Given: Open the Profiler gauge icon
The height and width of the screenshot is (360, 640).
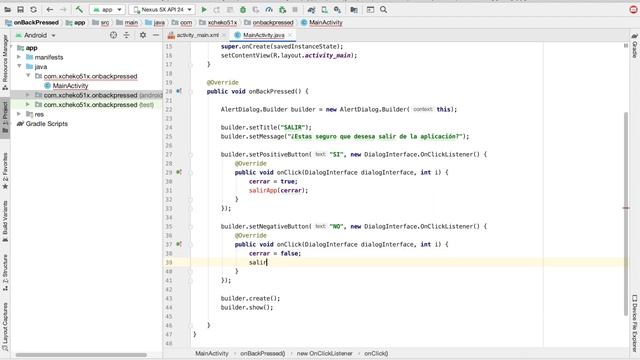Looking at the screenshot, I should tap(269, 9).
